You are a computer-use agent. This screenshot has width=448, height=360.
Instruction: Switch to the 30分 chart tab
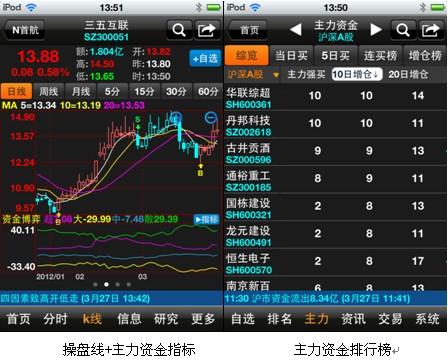(x=176, y=91)
